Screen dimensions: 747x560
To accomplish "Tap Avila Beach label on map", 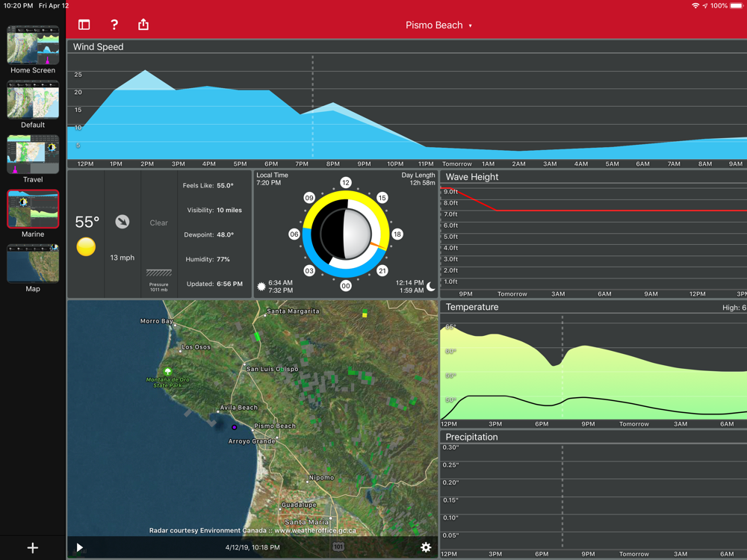I will click(239, 408).
